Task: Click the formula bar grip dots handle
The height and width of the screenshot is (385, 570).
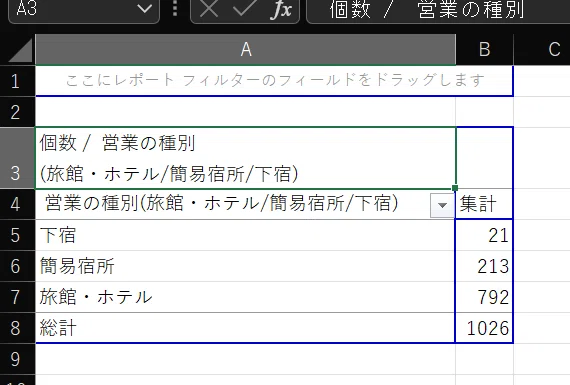Action: (175, 9)
